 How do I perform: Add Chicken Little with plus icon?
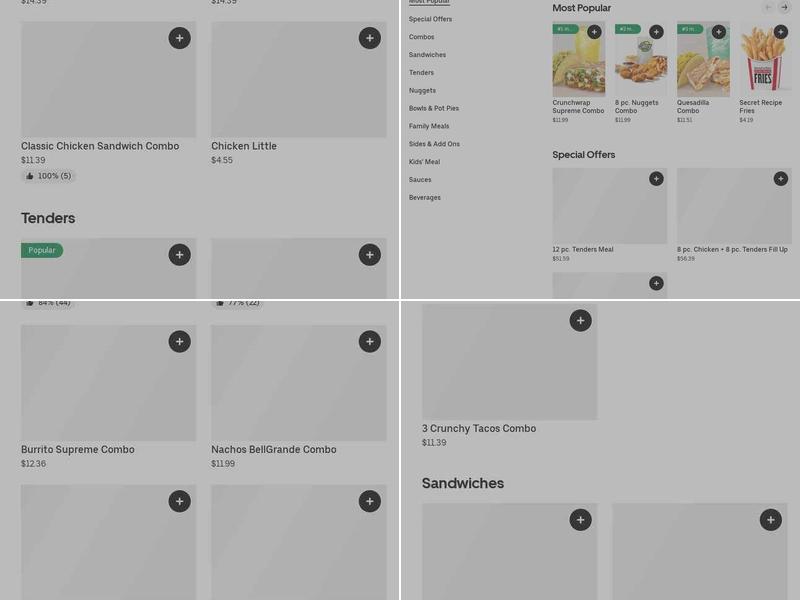(370, 38)
